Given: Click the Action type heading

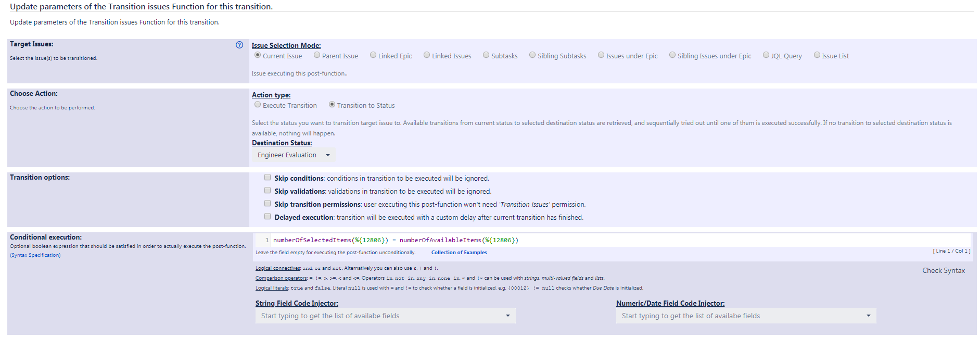Looking at the screenshot, I should click(x=271, y=95).
